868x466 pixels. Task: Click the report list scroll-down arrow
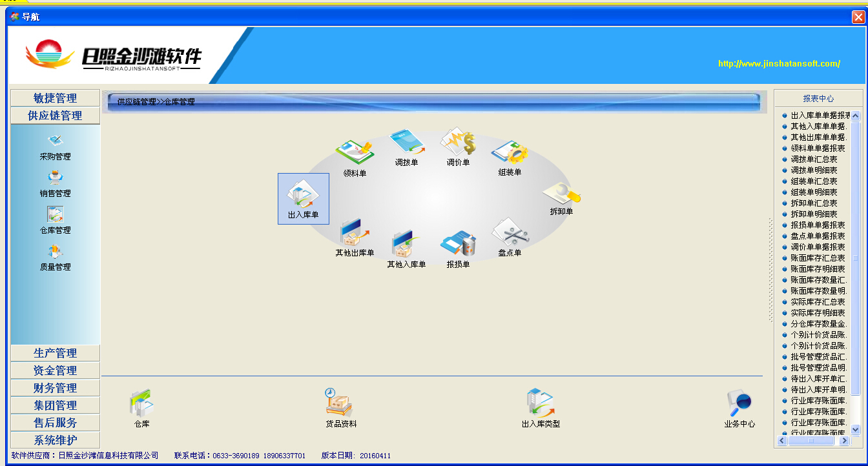click(x=856, y=429)
